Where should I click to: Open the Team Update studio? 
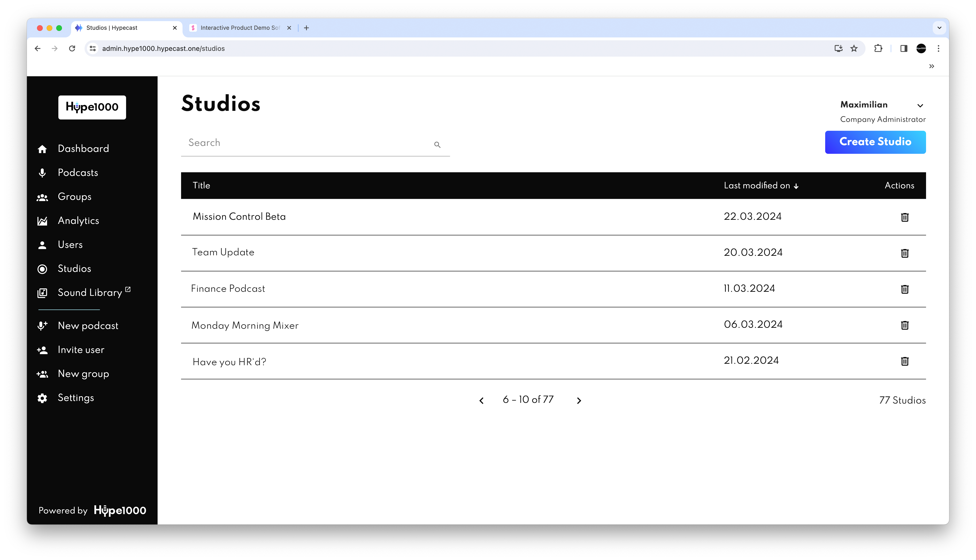click(223, 252)
